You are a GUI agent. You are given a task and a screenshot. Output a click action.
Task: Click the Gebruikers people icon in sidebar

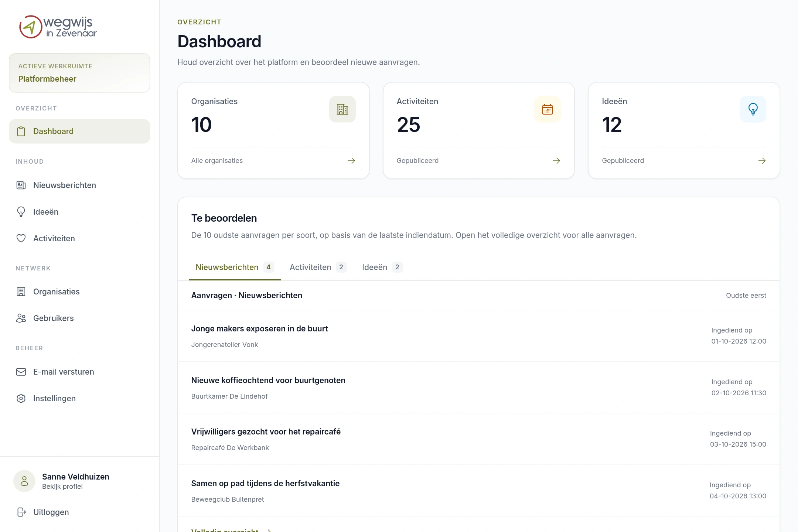21,318
